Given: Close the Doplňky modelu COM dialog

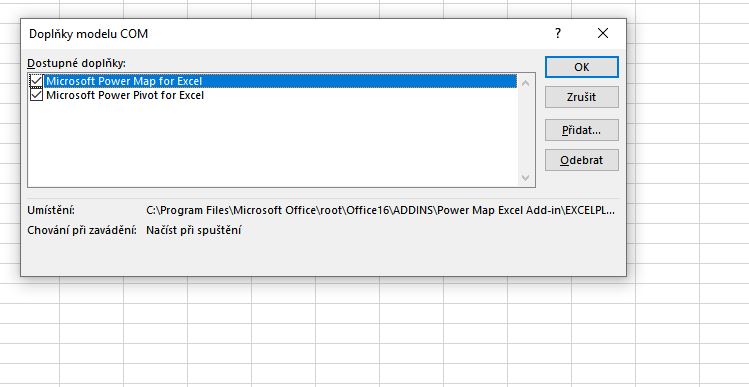Looking at the screenshot, I should pyautogui.click(x=603, y=33).
